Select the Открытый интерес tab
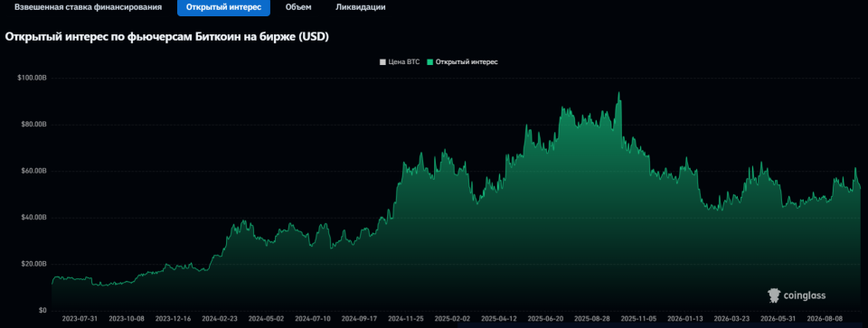The height and width of the screenshot is (328, 868). 223,8
